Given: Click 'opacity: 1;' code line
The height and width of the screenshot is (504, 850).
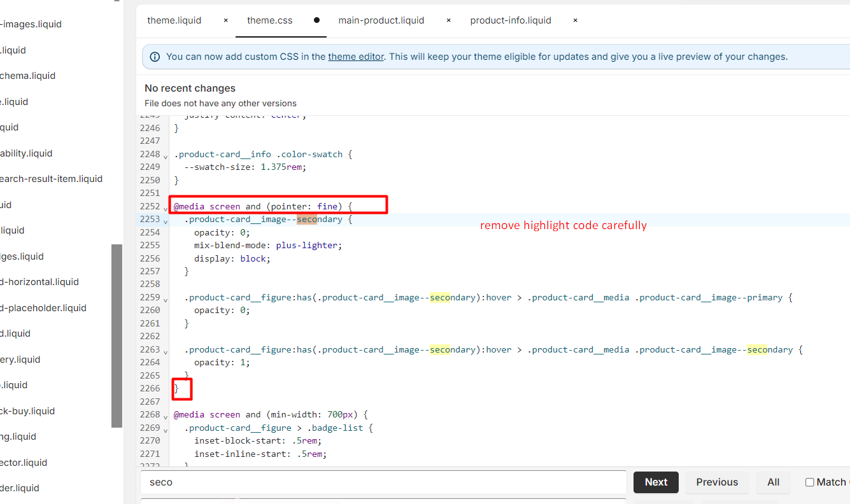Looking at the screenshot, I should click(222, 362).
